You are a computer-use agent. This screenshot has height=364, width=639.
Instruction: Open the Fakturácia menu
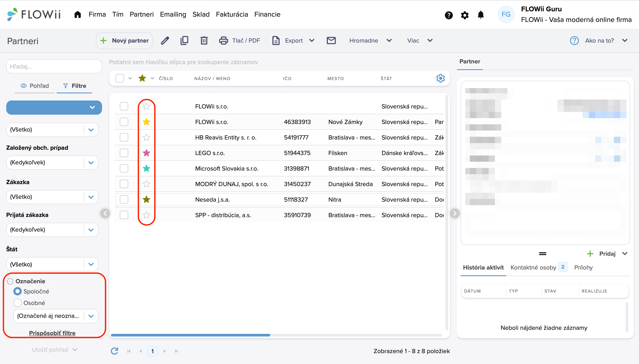click(x=232, y=14)
